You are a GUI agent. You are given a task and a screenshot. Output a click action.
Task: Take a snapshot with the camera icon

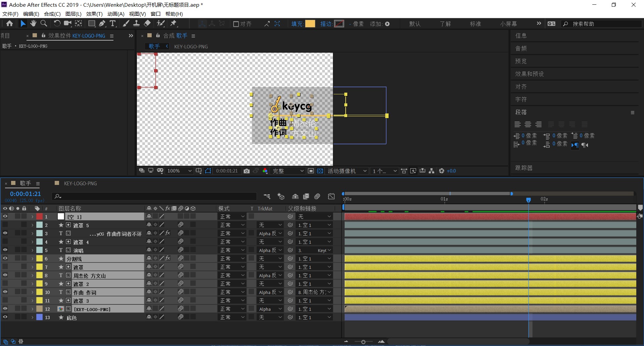pos(247,171)
